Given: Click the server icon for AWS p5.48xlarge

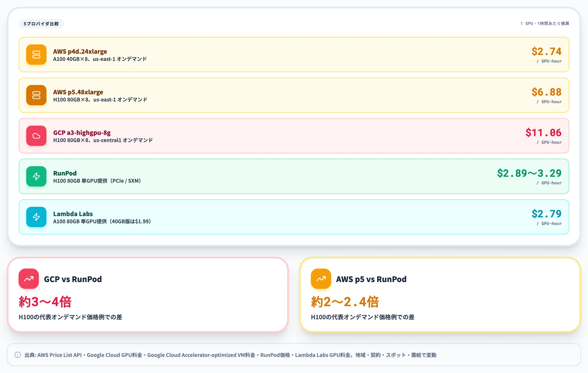Looking at the screenshot, I should coord(36,95).
